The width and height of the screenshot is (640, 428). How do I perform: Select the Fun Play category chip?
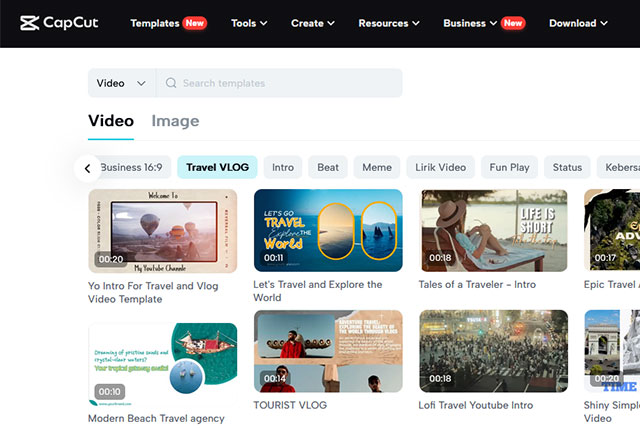click(x=509, y=167)
